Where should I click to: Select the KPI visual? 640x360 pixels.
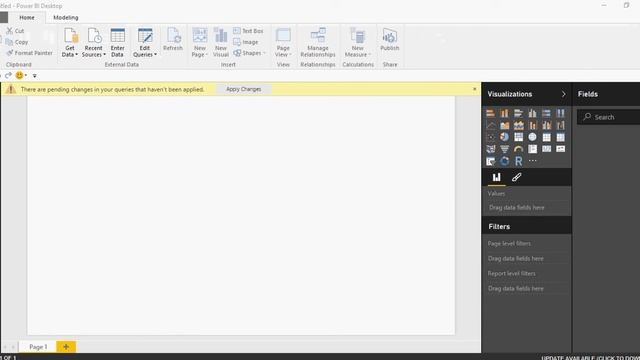(x=560, y=149)
